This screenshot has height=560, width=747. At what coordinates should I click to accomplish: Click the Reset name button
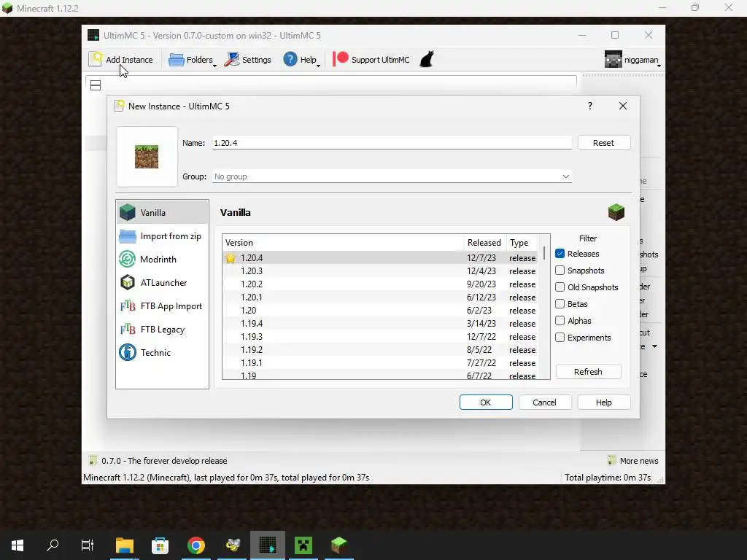point(603,143)
